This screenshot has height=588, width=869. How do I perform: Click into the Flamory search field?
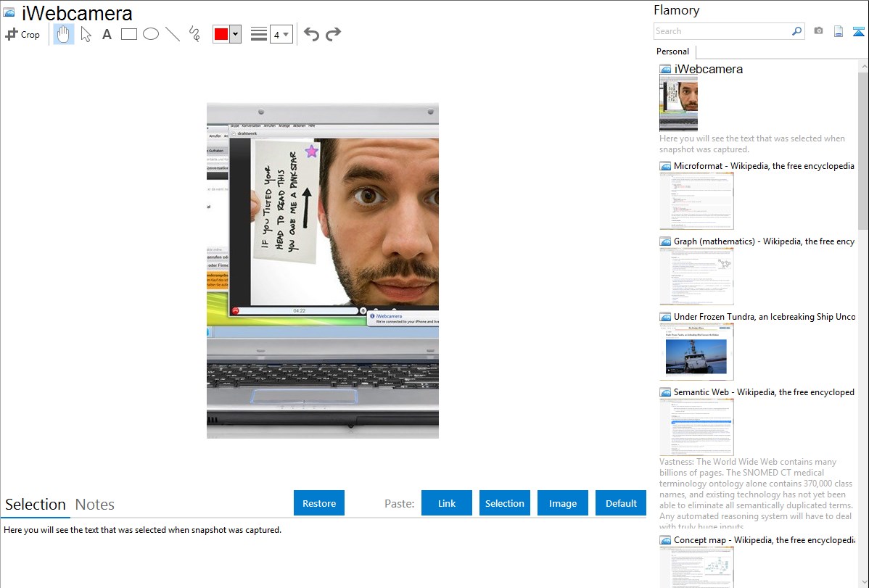(x=722, y=31)
